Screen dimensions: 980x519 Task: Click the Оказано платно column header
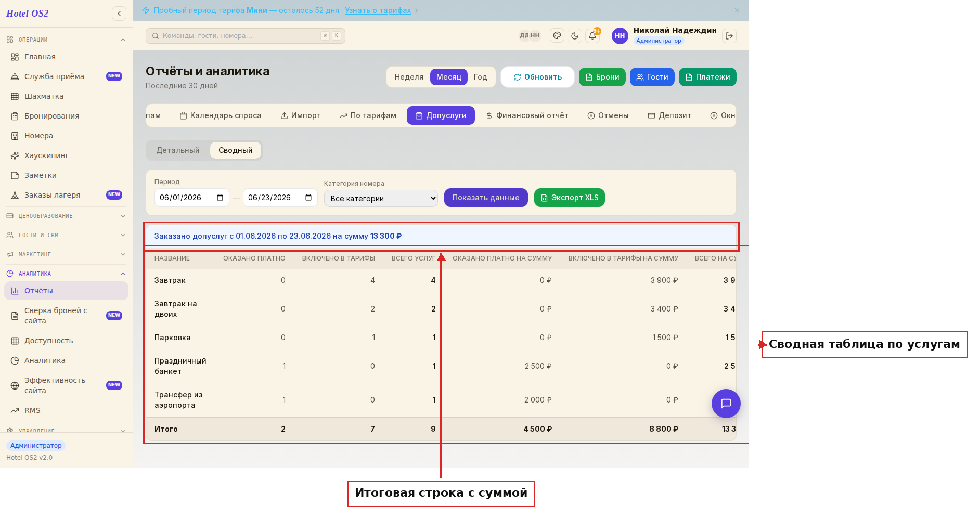pyautogui.click(x=254, y=258)
